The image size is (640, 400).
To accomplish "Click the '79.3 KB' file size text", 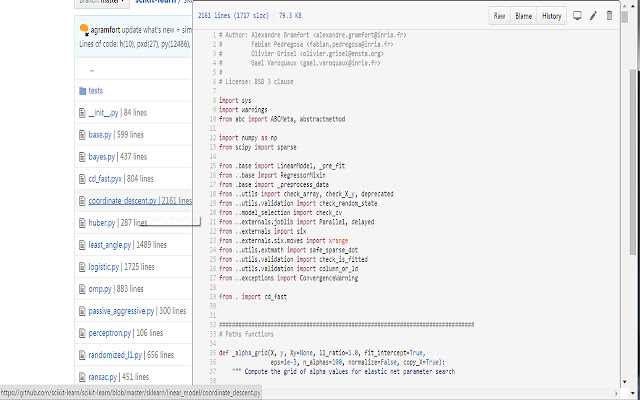I will click(x=290, y=16).
